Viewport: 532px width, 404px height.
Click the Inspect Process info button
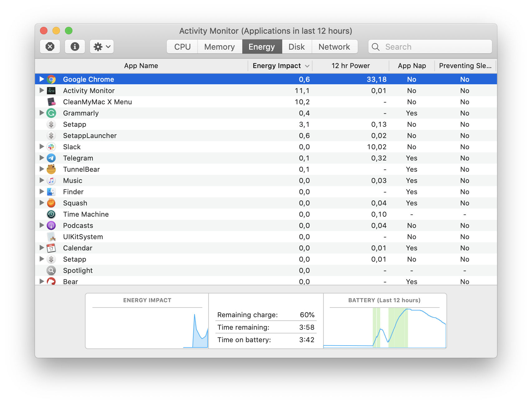pos(75,47)
